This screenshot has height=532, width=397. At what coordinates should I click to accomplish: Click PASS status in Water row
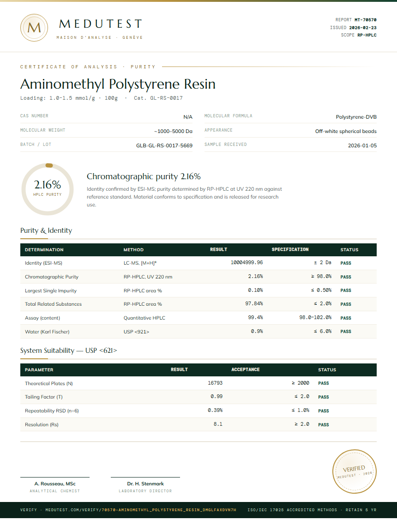coord(346,332)
